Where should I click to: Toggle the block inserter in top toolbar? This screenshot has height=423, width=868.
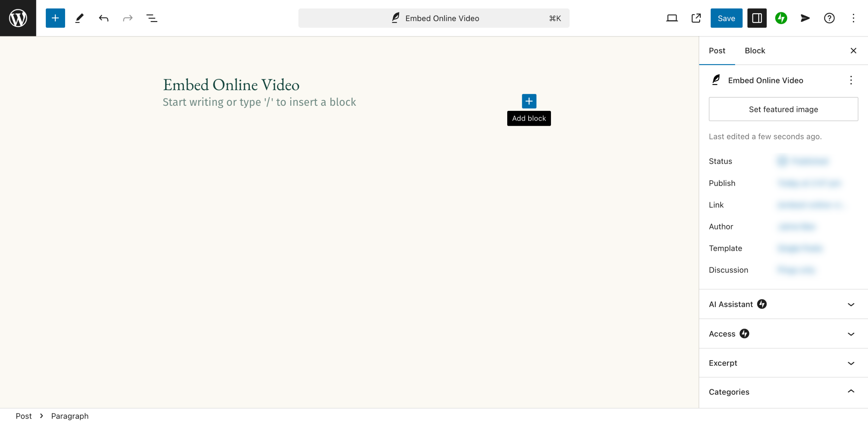pos(55,18)
